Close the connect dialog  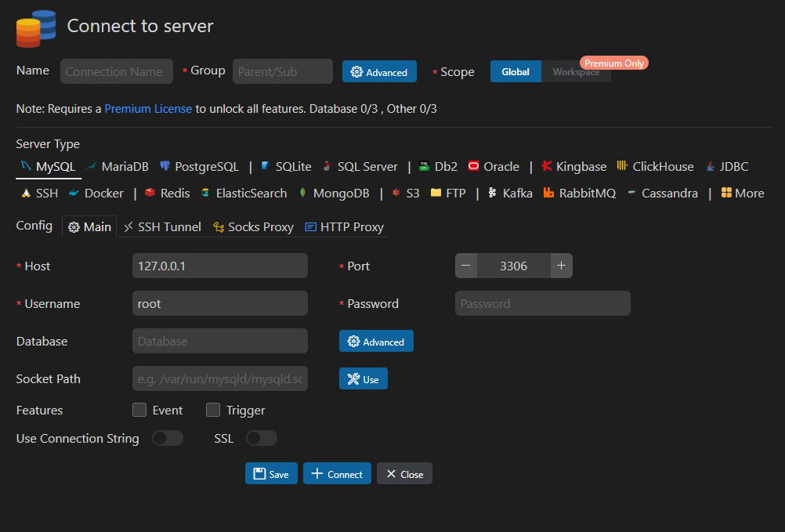click(404, 473)
